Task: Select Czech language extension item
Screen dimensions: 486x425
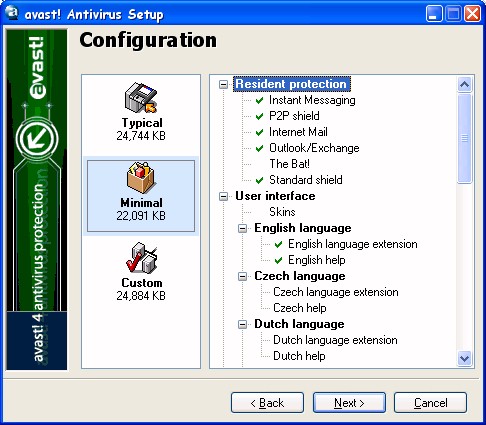Action: click(336, 292)
